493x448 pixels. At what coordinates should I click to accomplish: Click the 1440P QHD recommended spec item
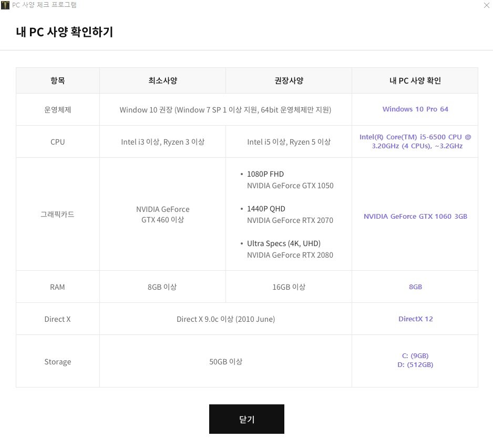(x=266, y=209)
